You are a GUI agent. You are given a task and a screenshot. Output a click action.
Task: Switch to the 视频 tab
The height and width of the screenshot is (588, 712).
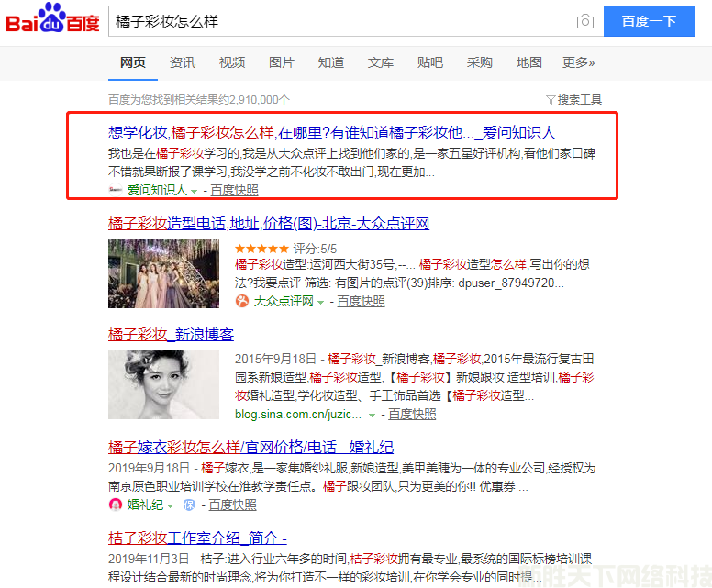click(232, 62)
